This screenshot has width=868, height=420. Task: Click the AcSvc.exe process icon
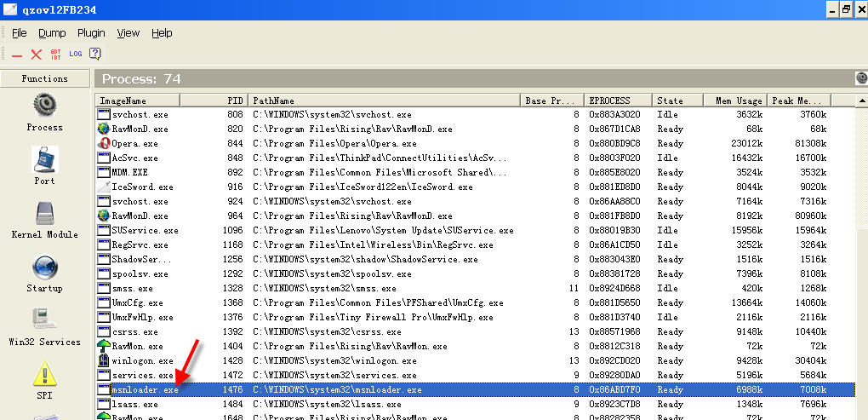[x=103, y=158]
